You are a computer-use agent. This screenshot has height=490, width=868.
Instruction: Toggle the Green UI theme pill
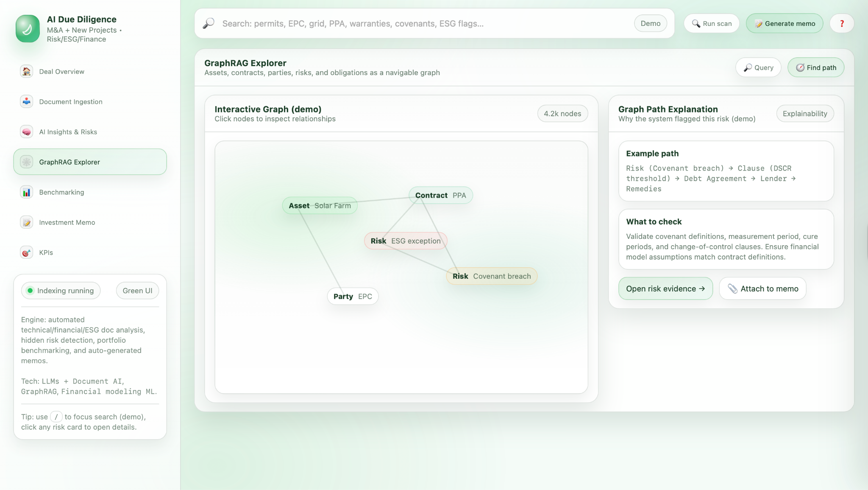click(x=137, y=291)
